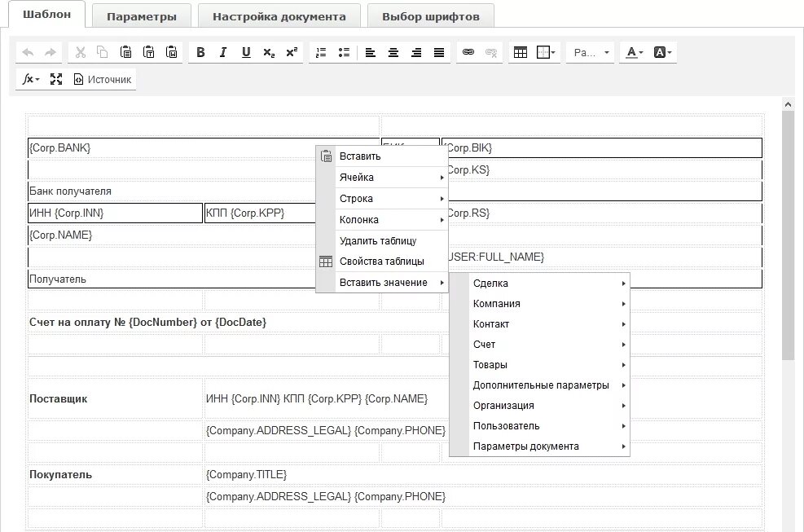Insert a table from toolbar

pos(521,52)
